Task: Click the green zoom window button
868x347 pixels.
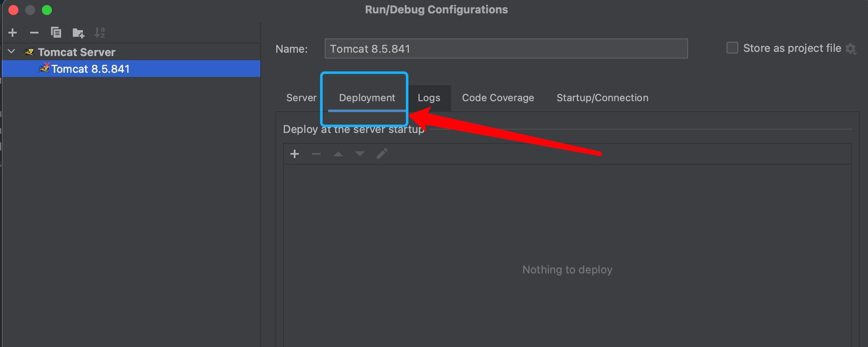Action: coord(47,10)
